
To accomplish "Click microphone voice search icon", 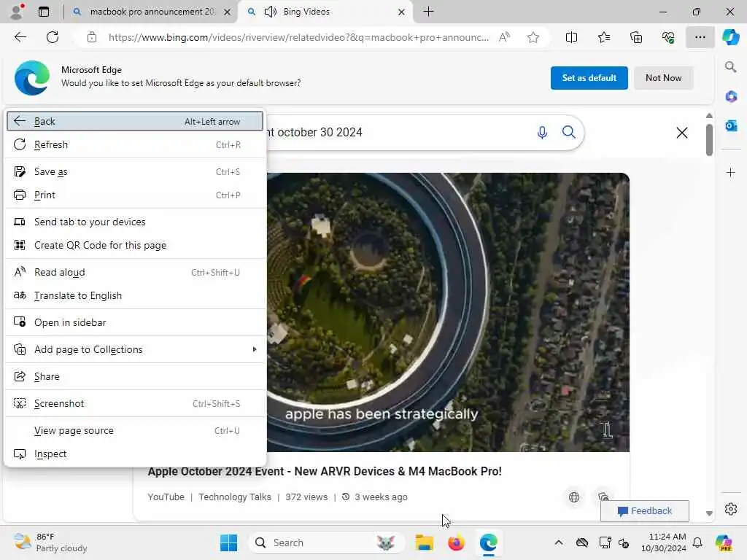I will click(x=542, y=133).
